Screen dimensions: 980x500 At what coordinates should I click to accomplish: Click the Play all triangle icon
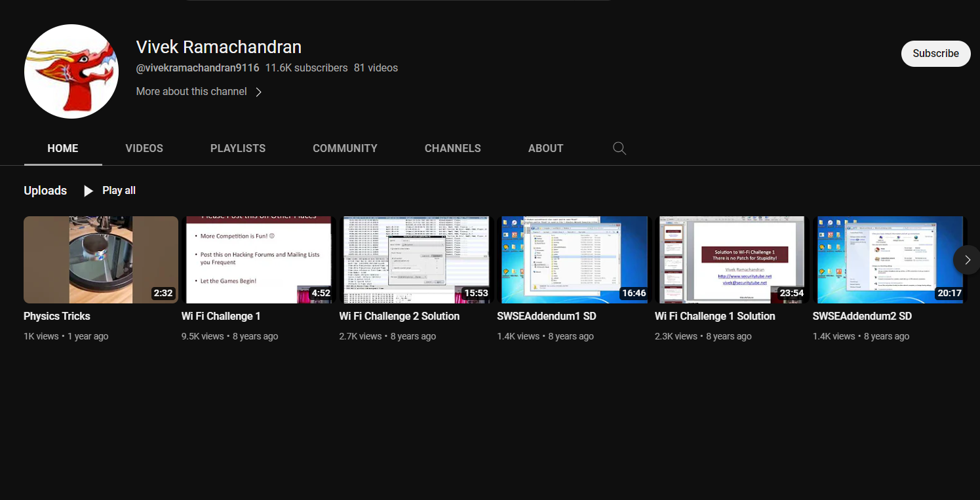tap(88, 190)
